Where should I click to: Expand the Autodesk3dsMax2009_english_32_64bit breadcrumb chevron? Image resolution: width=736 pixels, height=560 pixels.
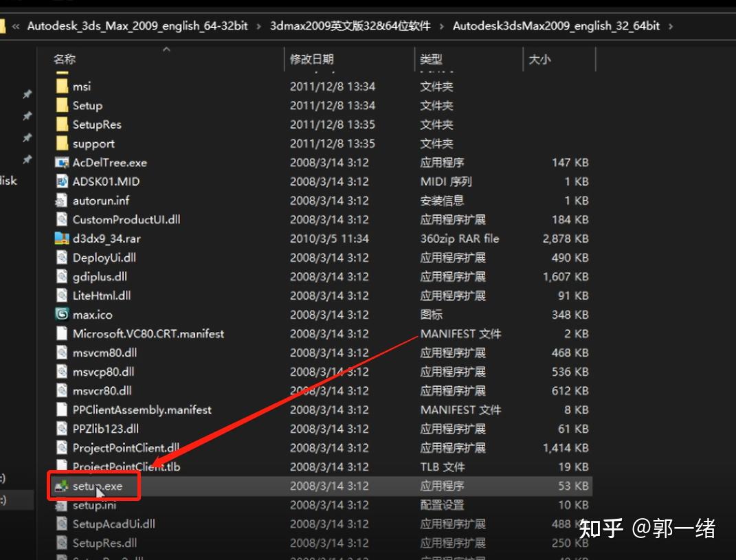tap(671, 26)
